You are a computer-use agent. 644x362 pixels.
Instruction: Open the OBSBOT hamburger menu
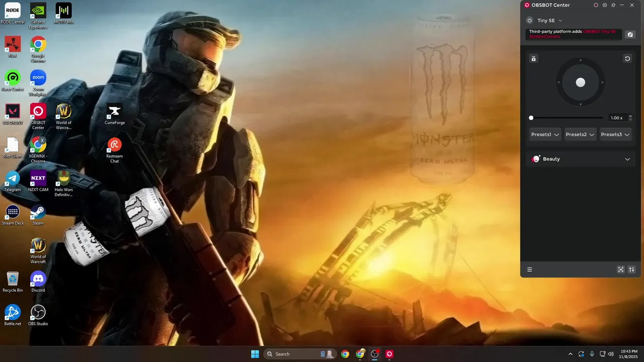tap(529, 269)
